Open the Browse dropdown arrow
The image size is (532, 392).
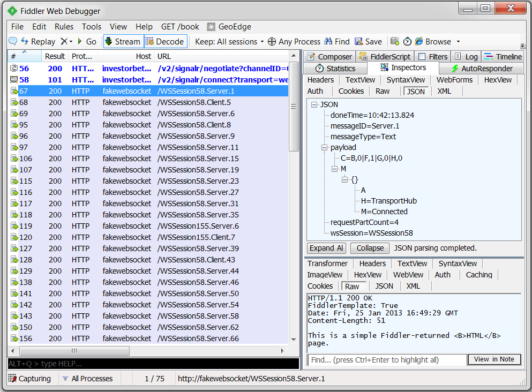pyautogui.click(x=457, y=41)
